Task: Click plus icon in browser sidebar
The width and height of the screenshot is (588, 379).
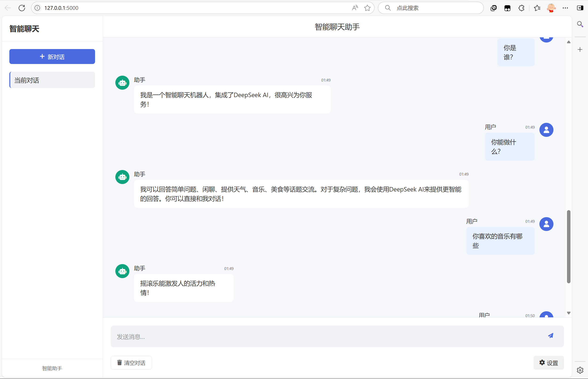Action: tap(580, 50)
